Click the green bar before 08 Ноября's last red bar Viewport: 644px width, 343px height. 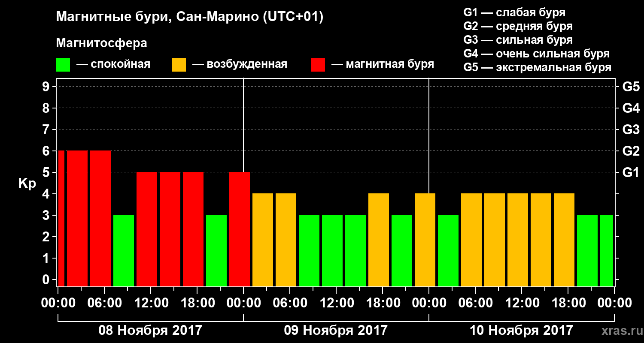point(216,250)
